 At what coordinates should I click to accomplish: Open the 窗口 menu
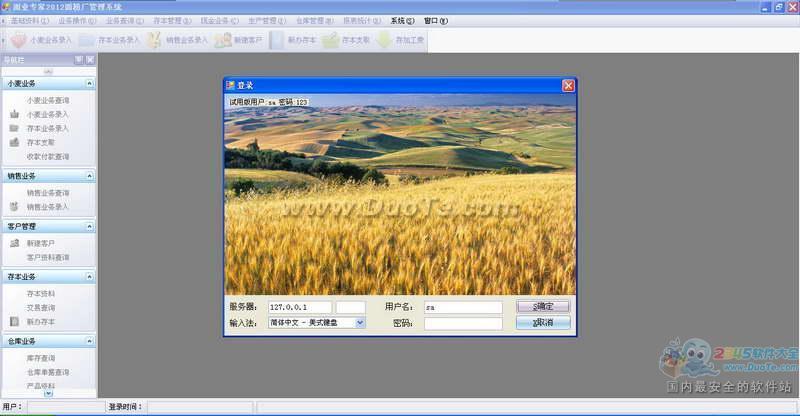coord(433,20)
